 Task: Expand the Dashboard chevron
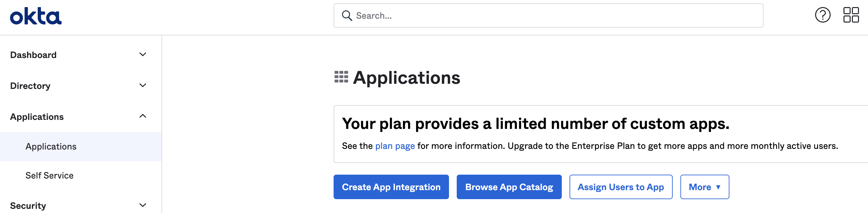143,54
